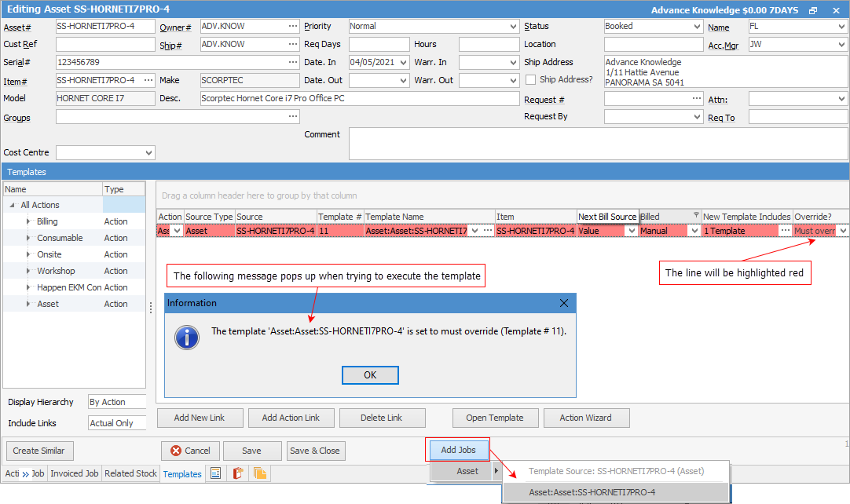
Task: Click the blue information icon in dialog
Action: click(187, 338)
